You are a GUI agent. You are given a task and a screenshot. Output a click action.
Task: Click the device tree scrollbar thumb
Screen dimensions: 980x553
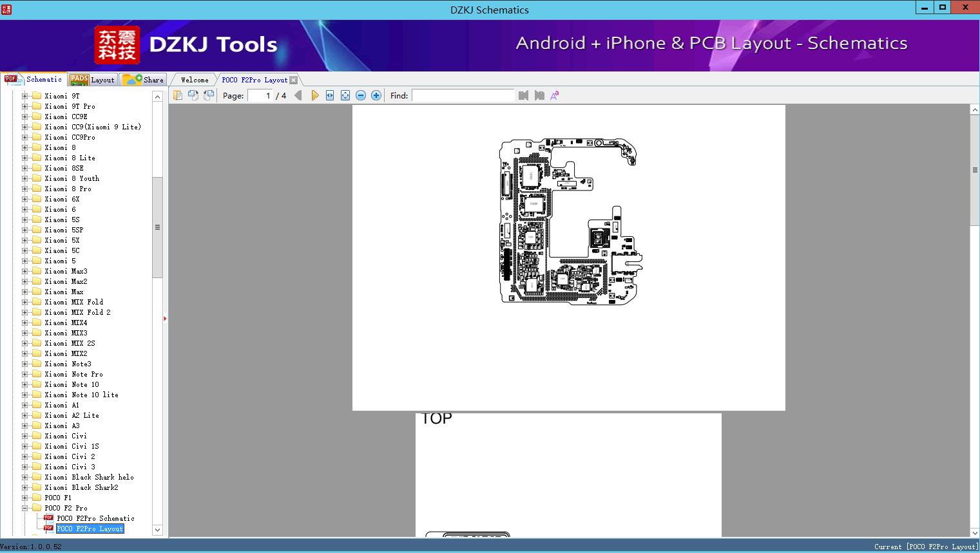click(157, 227)
